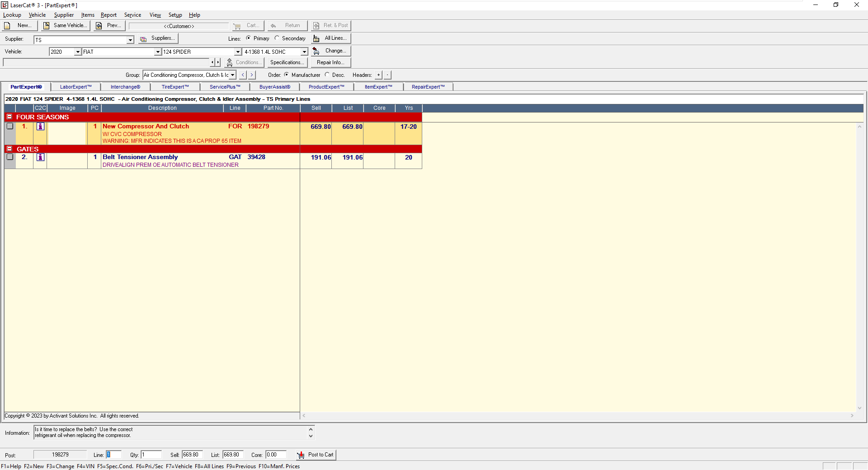
Task: Open info icon for Gates belt tensioner
Action: click(x=41, y=157)
